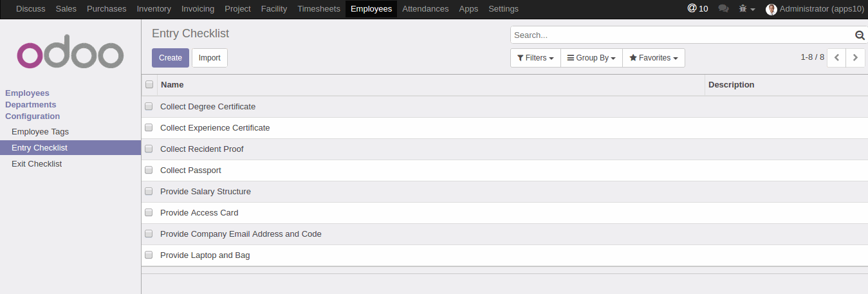Tick the select-all checkbox in header

149,84
